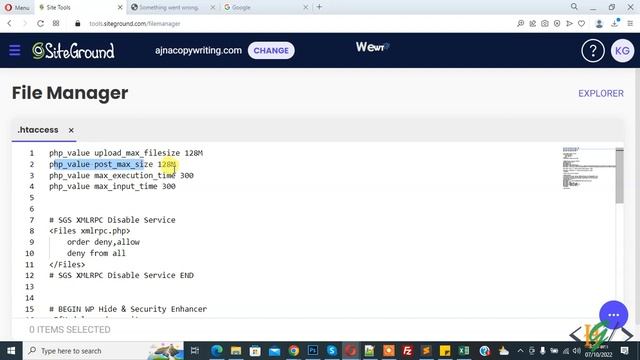Viewport: 640px width, 360px height.
Task: Open the Windows Start menu
Action: 11,351
